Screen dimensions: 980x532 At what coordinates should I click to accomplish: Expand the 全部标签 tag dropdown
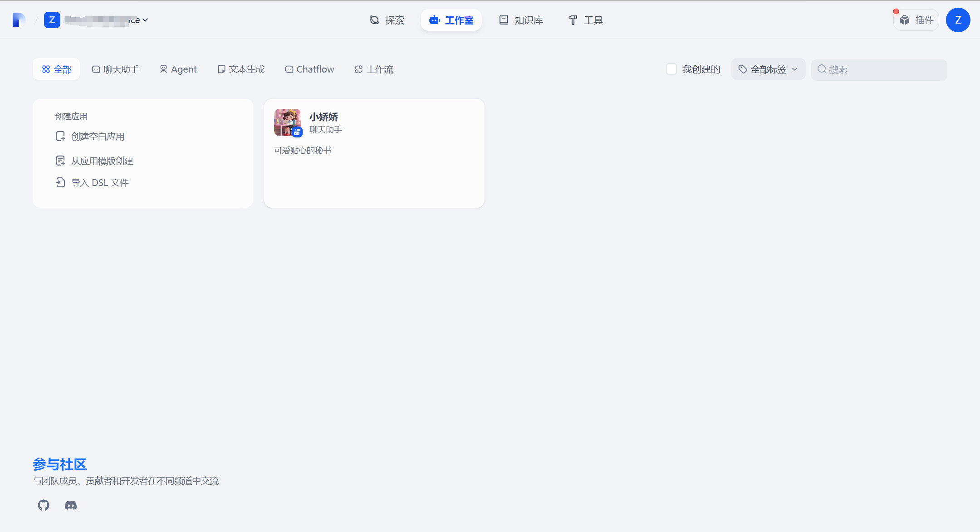[x=768, y=69]
